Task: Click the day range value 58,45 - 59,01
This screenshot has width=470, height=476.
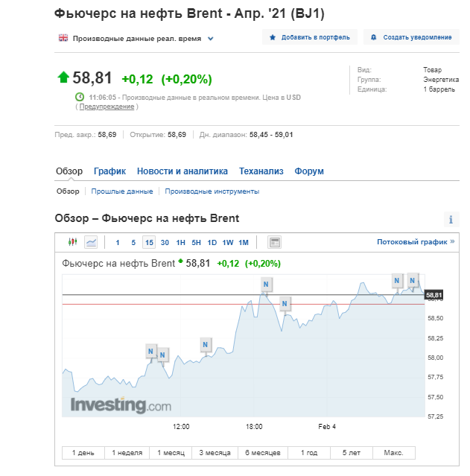Action: [x=271, y=135]
